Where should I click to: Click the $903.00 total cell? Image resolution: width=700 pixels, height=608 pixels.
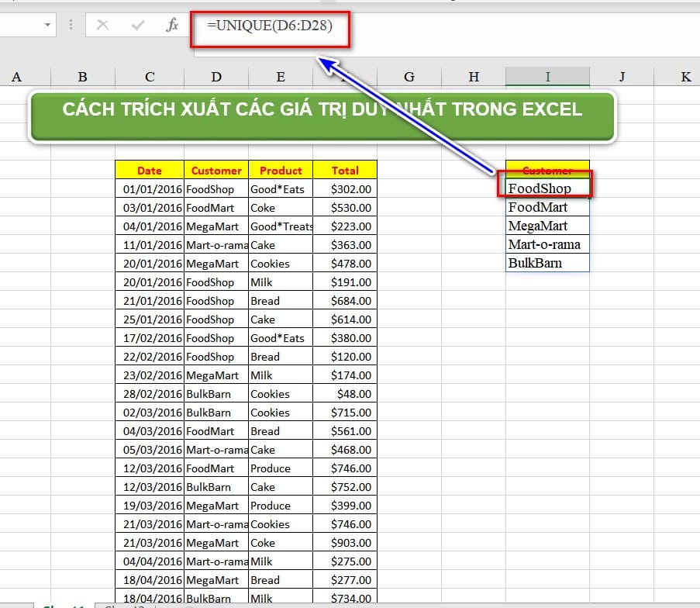(345, 543)
